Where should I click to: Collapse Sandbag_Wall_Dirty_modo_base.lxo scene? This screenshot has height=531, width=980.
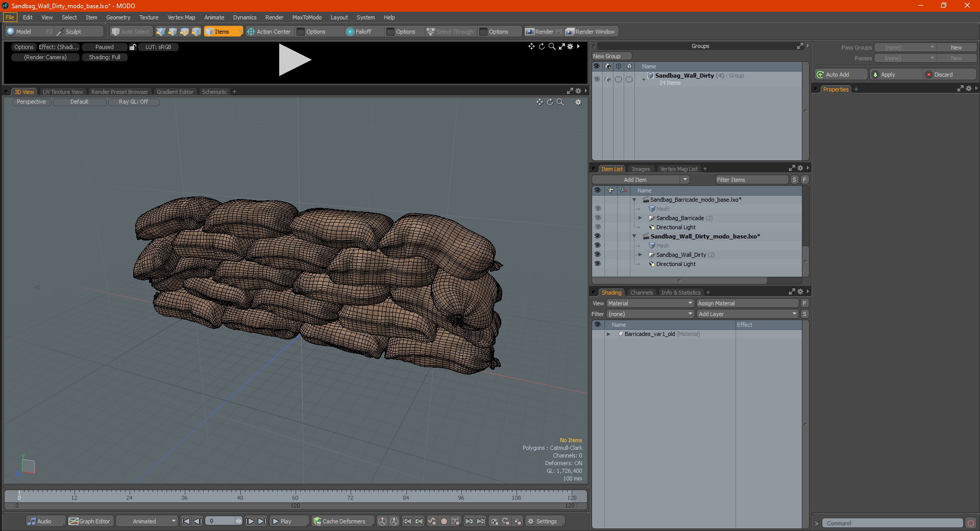coord(634,236)
